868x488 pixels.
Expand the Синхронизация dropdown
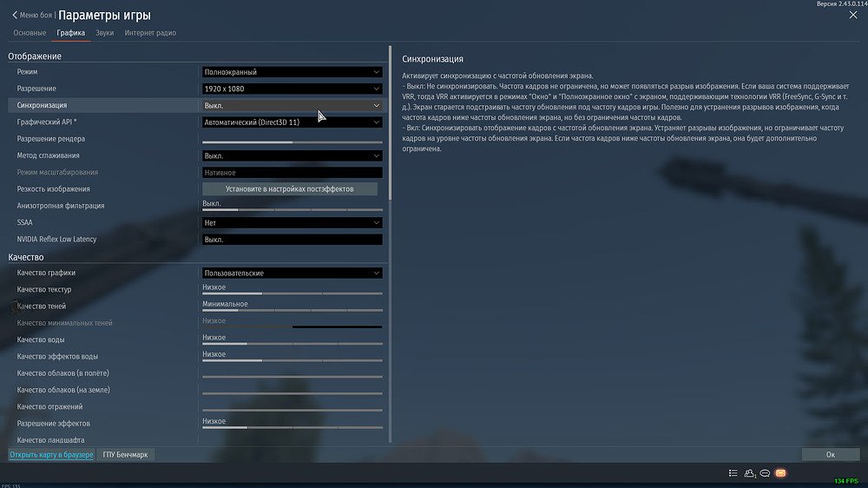point(292,105)
